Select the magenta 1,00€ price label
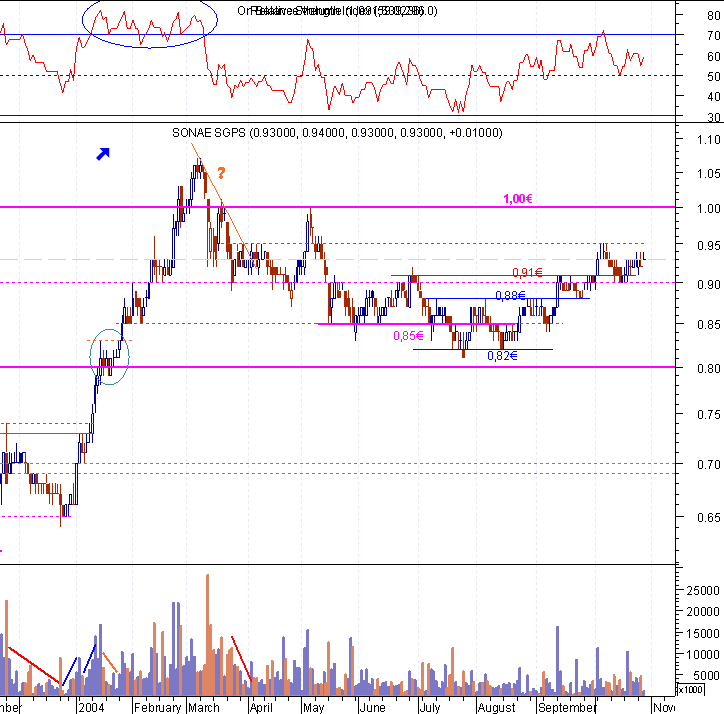This screenshot has height=714, width=724. tap(518, 199)
